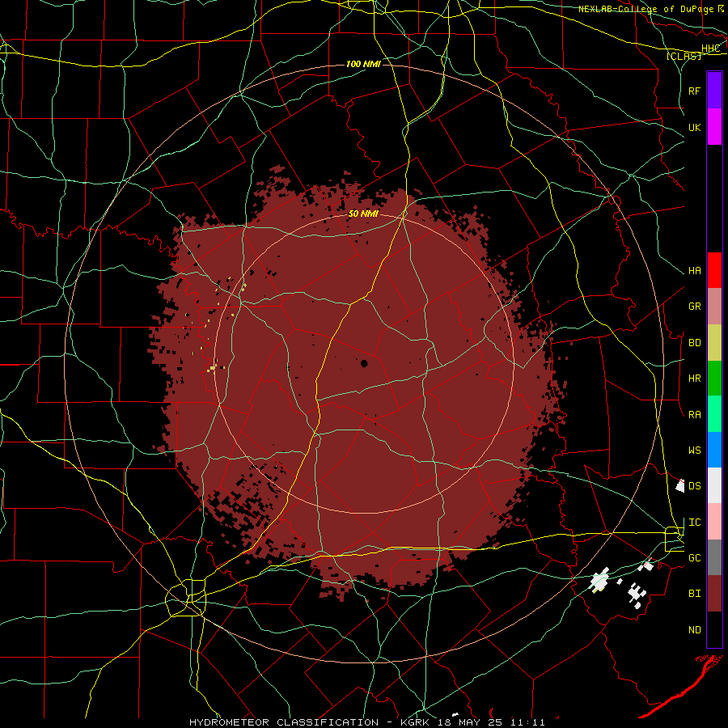Click the UK magenta legend swatch
728x728 pixels.
(x=714, y=127)
